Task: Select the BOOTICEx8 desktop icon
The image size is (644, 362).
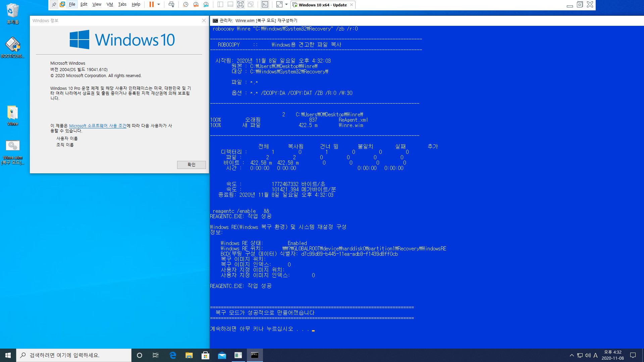Action: [13, 48]
